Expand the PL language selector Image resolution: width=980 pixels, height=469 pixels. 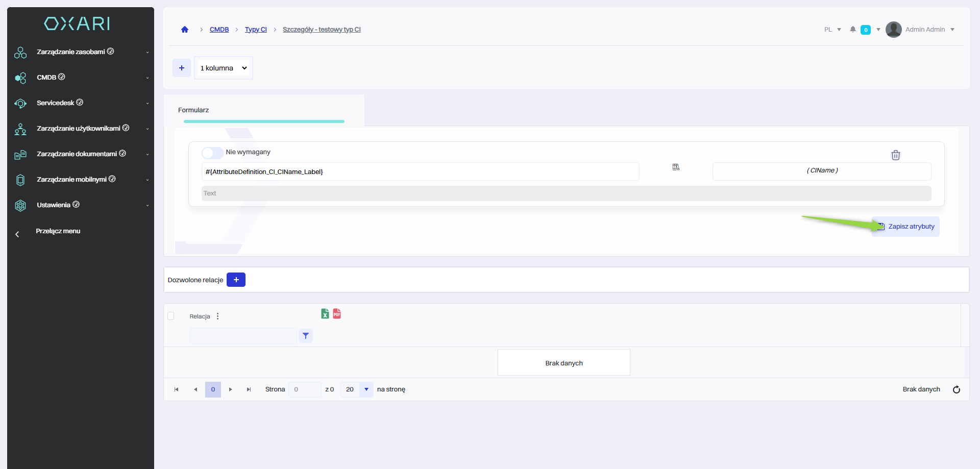(x=832, y=30)
